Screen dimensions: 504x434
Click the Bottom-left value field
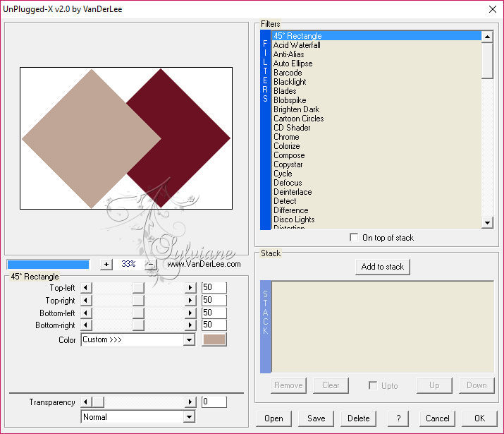[214, 313]
